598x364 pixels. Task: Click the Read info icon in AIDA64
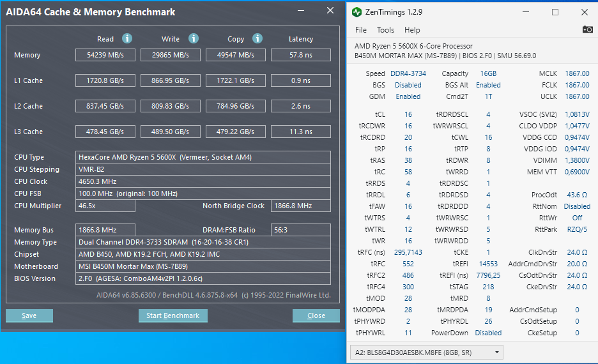tap(127, 38)
